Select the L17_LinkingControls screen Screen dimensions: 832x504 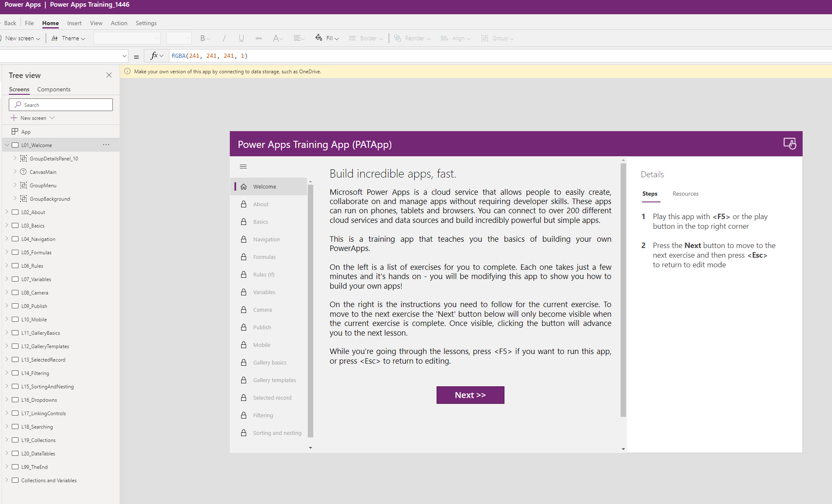(44, 413)
